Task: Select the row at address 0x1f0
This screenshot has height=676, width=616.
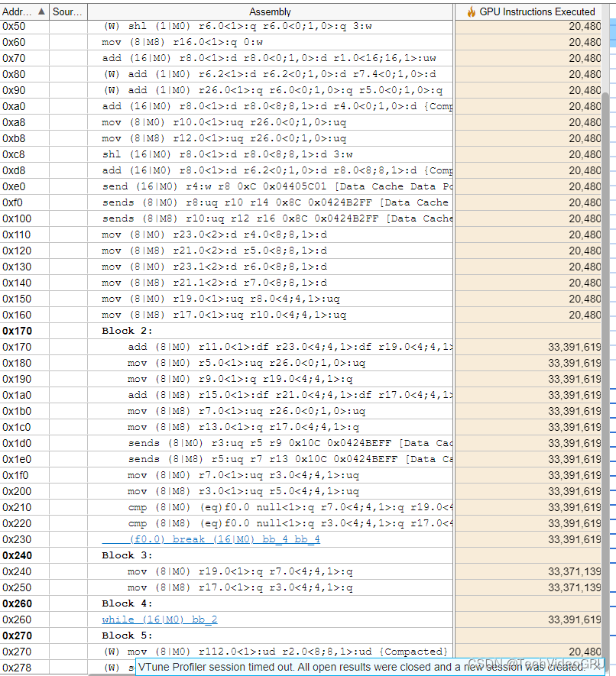Action: tap(300, 475)
